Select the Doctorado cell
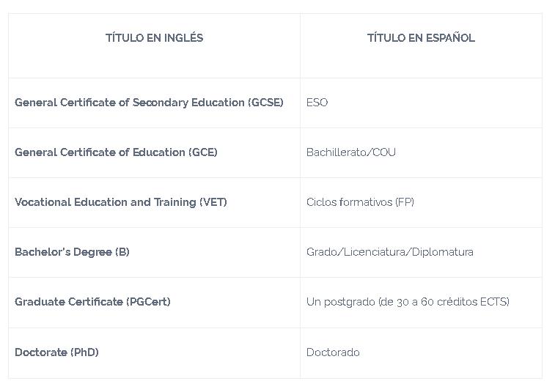The width and height of the screenshot is (555, 392). pyautogui.click(x=333, y=352)
